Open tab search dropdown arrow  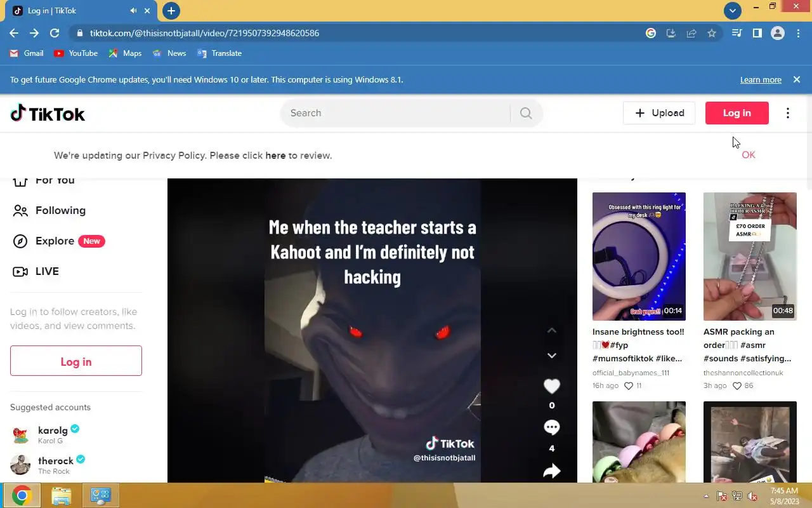pos(733,11)
